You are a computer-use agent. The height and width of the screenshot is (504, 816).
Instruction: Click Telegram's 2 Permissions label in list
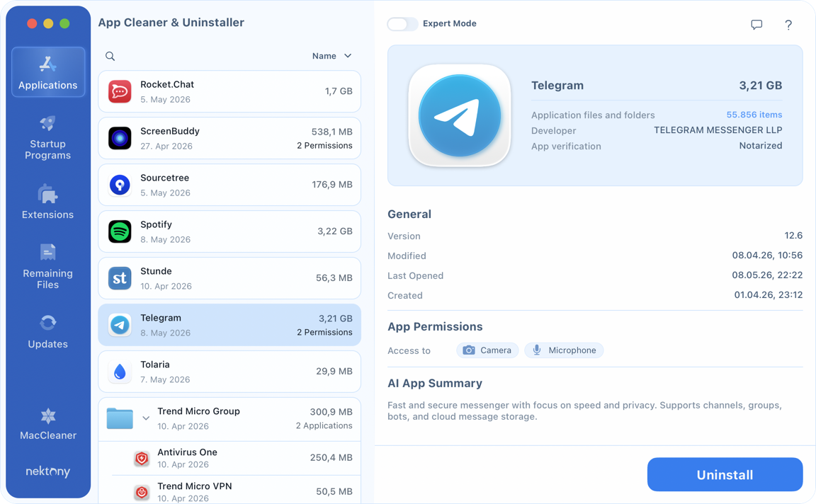[x=324, y=333]
